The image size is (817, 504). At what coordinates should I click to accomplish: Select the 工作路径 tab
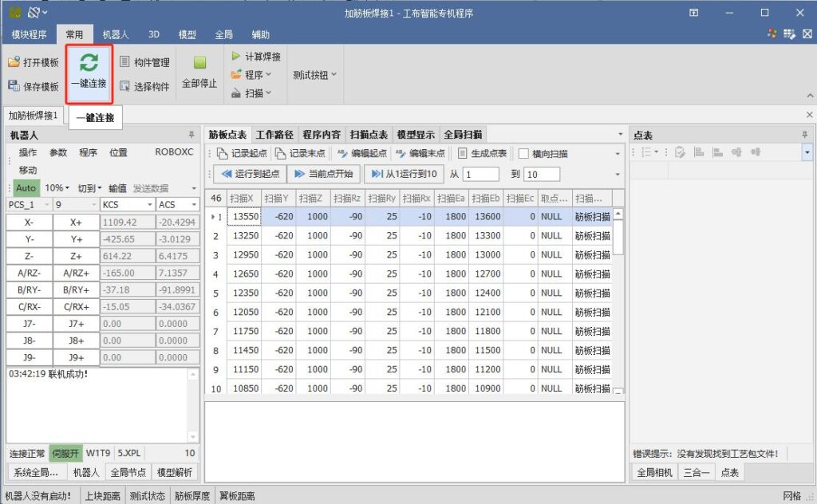[x=274, y=135]
